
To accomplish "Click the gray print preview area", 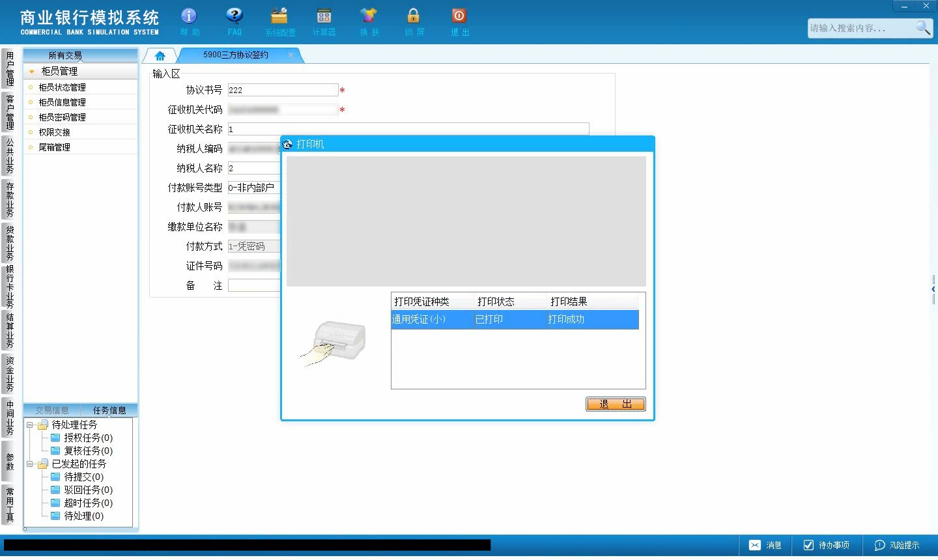I will pos(466,221).
